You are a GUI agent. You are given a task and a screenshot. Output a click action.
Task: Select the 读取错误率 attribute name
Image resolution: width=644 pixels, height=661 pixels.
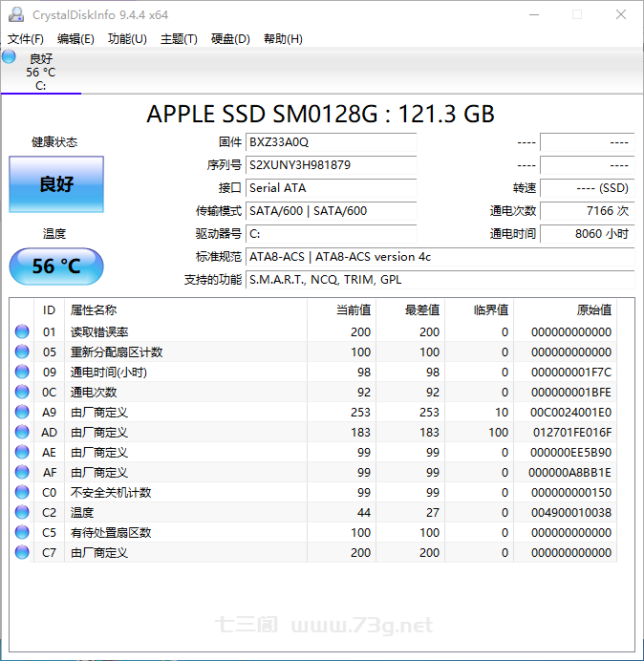click(99, 332)
